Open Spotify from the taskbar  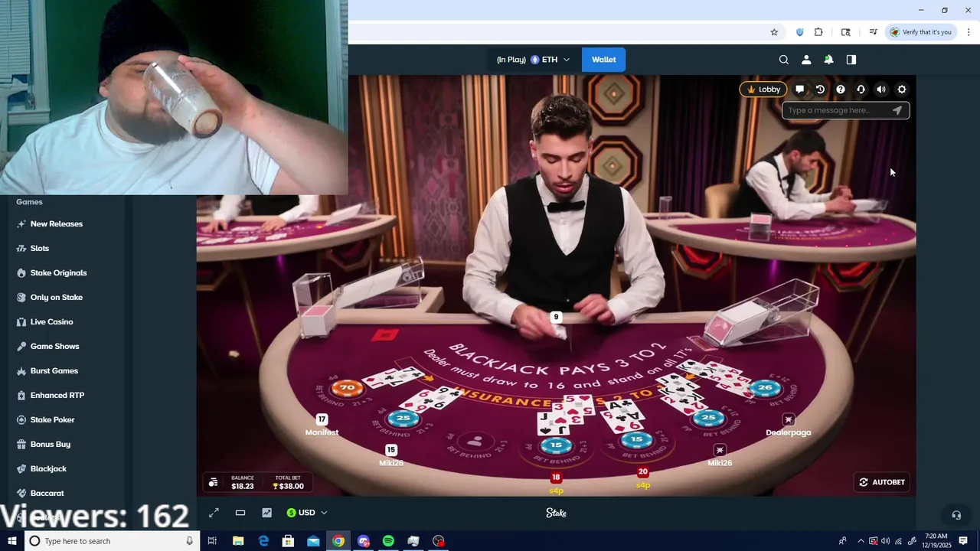[388, 541]
